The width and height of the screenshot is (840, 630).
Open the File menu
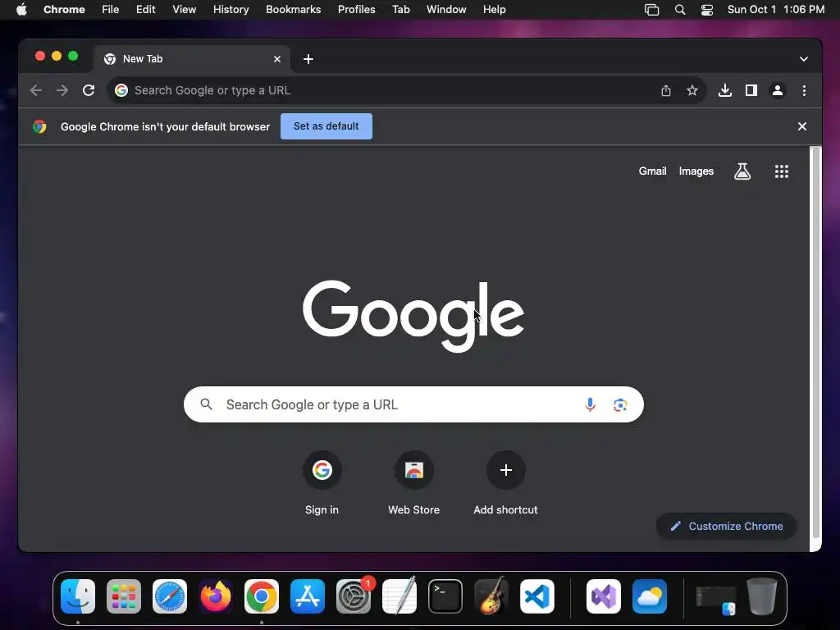[111, 10]
